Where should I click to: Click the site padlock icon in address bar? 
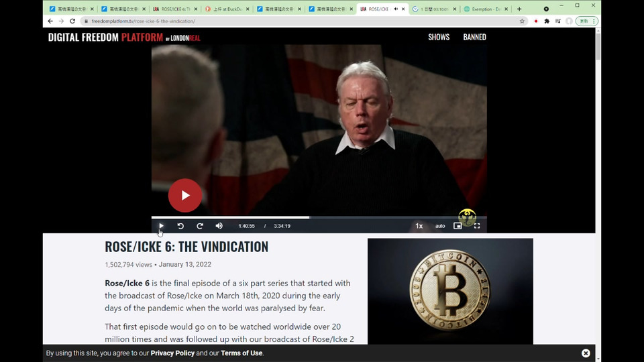[86, 21]
